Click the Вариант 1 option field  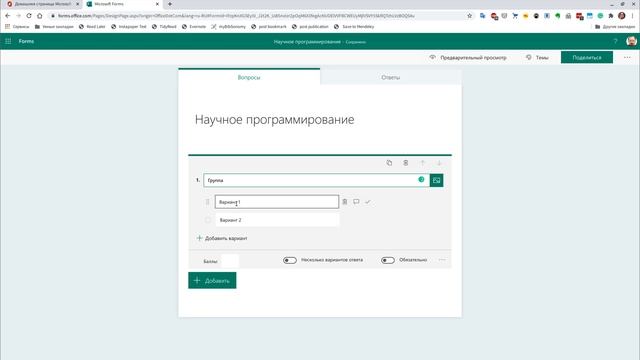277,202
